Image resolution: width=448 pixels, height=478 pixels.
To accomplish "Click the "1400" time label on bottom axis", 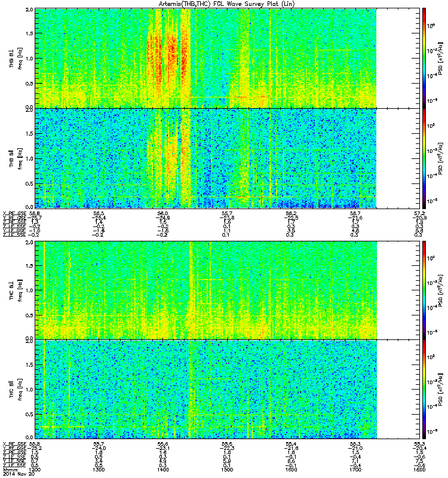I will (162, 470).
